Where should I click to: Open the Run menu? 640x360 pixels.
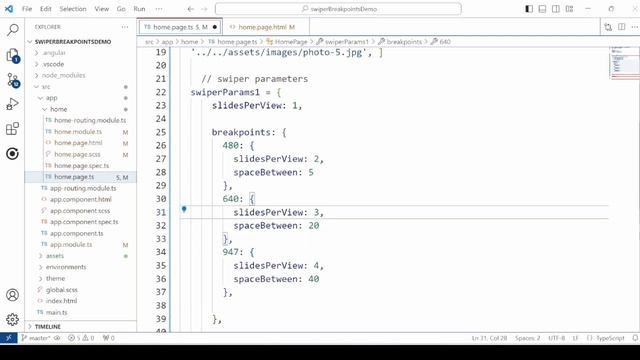click(x=139, y=9)
